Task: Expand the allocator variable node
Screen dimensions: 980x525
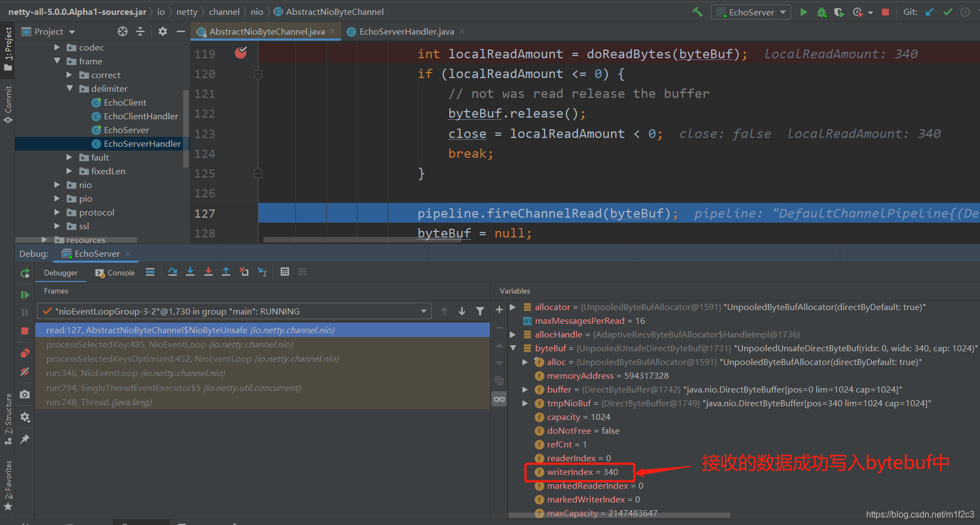Action: (513, 307)
